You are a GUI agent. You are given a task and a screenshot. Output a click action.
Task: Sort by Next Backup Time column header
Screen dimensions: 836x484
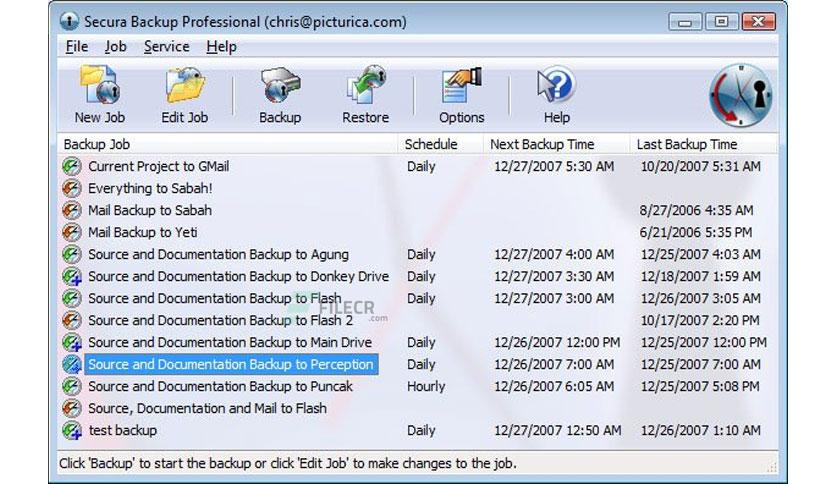tap(556, 144)
